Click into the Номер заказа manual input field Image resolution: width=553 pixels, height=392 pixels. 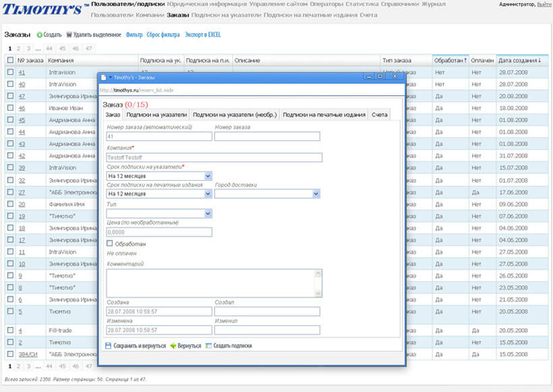click(267, 136)
